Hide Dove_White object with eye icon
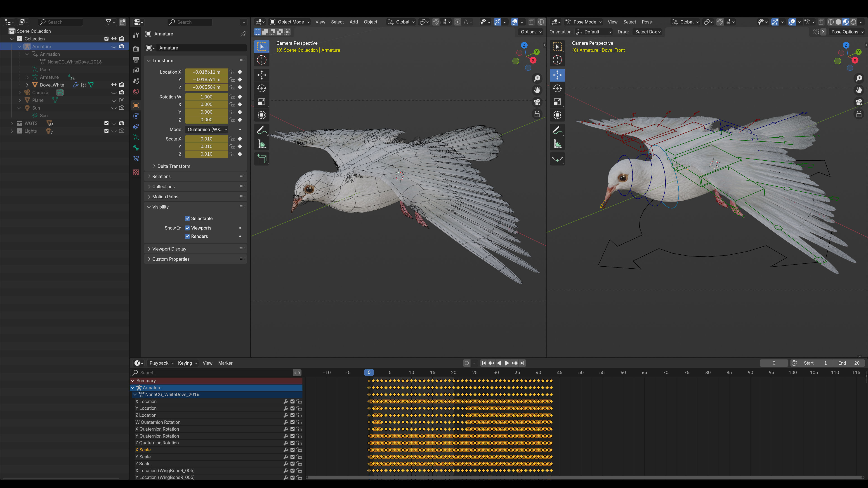 (113, 85)
